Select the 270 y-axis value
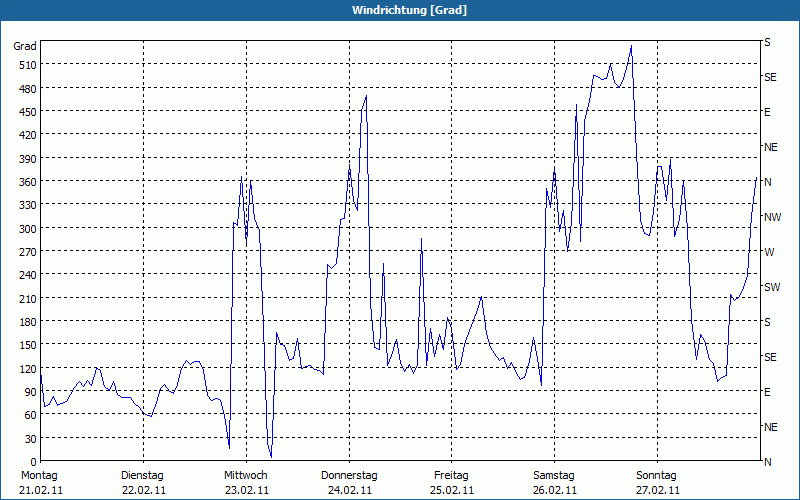This screenshot has width=800, height=500. tap(28, 252)
